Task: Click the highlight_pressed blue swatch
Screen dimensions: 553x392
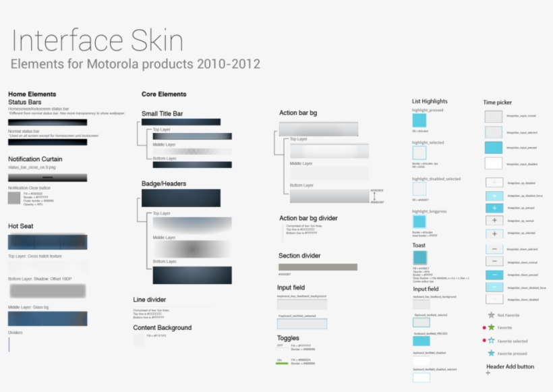Action: pos(419,119)
